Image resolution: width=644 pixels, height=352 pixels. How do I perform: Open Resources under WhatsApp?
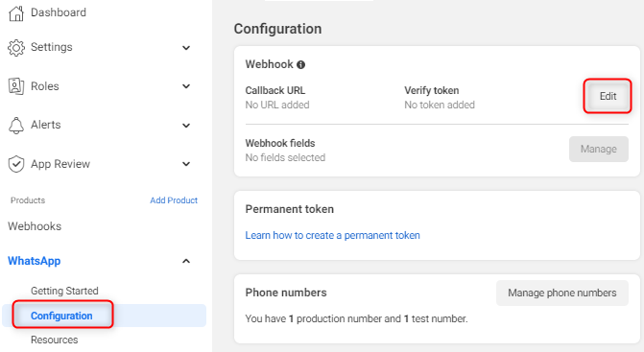[54, 340]
